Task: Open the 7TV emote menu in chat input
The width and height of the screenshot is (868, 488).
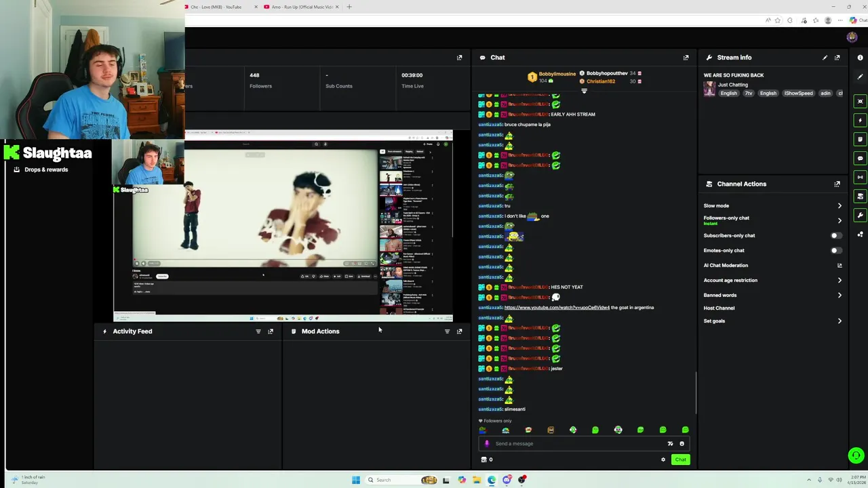Action: 670,444
